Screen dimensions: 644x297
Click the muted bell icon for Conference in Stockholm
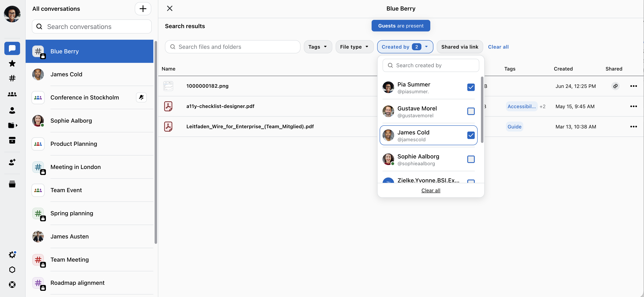[141, 97]
